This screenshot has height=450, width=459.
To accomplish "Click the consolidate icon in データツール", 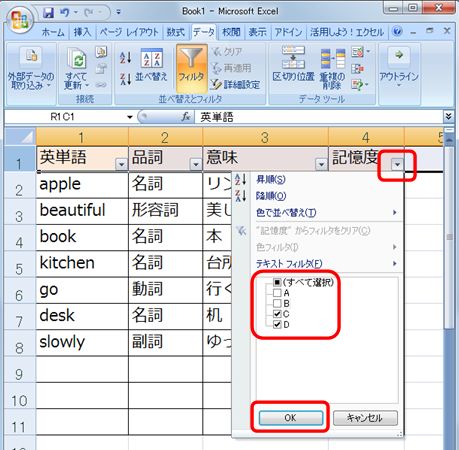I will tap(357, 69).
